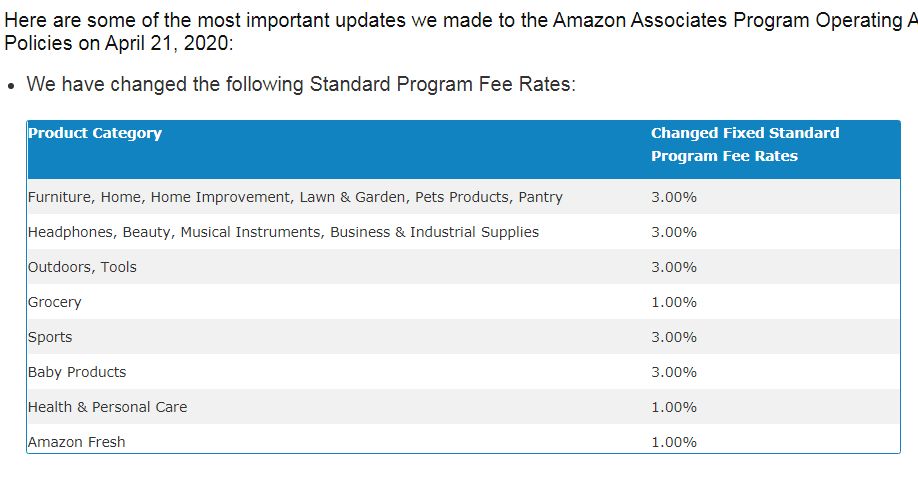
Task: Click the Health & Personal Care cell
Action: click(107, 407)
